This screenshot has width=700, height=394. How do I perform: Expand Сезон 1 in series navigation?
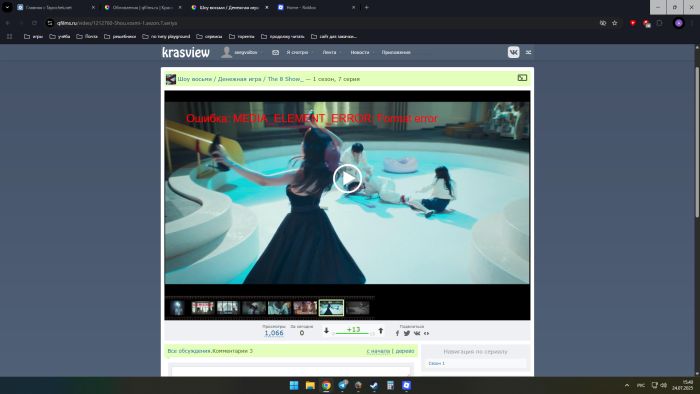pyautogui.click(x=437, y=364)
